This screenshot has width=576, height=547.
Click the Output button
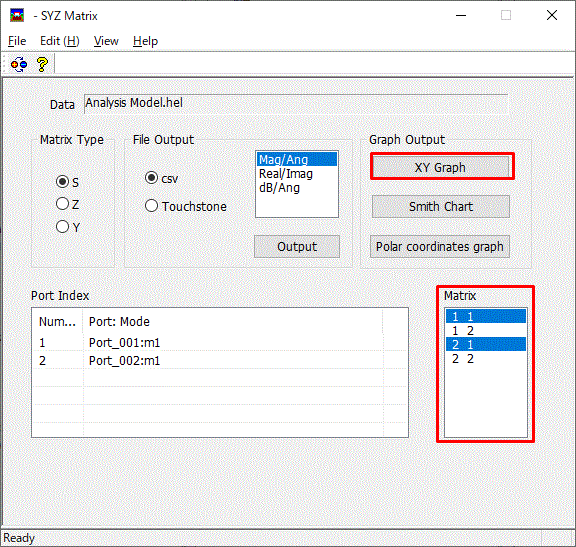point(297,246)
